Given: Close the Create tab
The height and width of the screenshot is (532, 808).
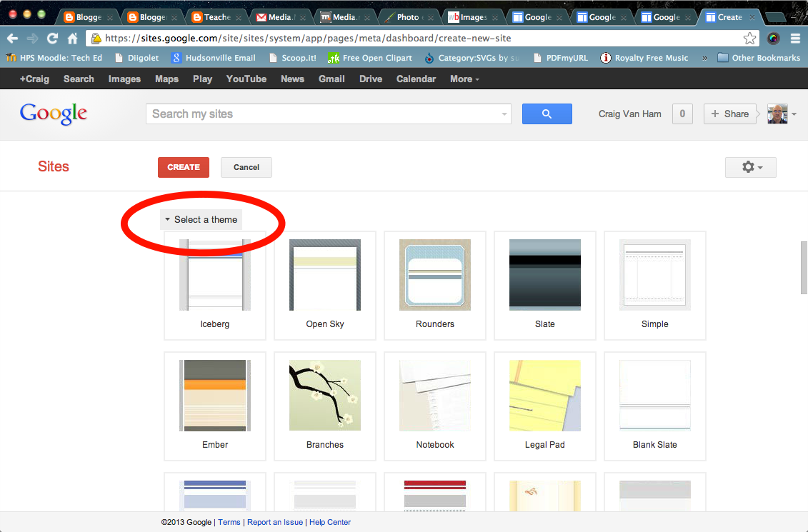Looking at the screenshot, I should 752,17.
